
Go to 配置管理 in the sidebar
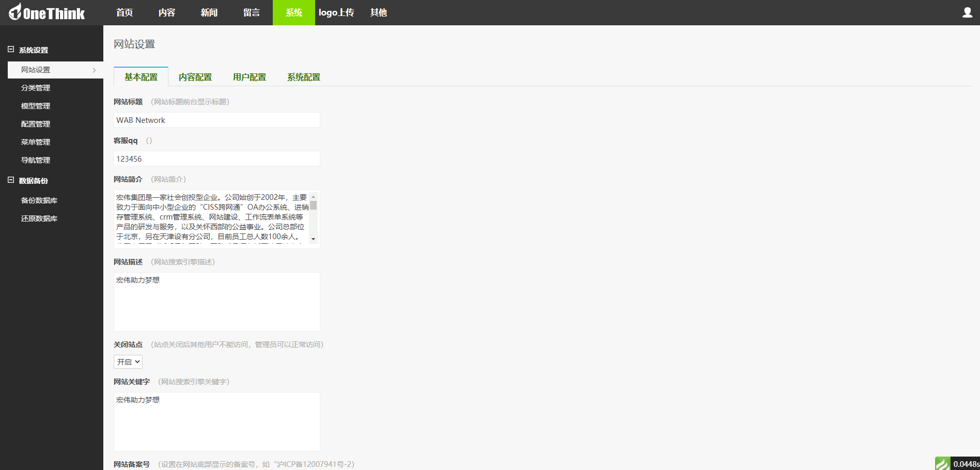(x=36, y=124)
